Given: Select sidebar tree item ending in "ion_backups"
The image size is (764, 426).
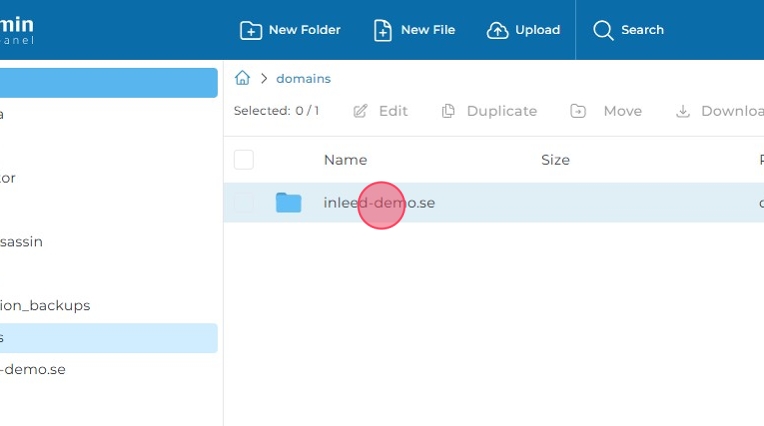Looking at the screenshot, I should point(45,305).
